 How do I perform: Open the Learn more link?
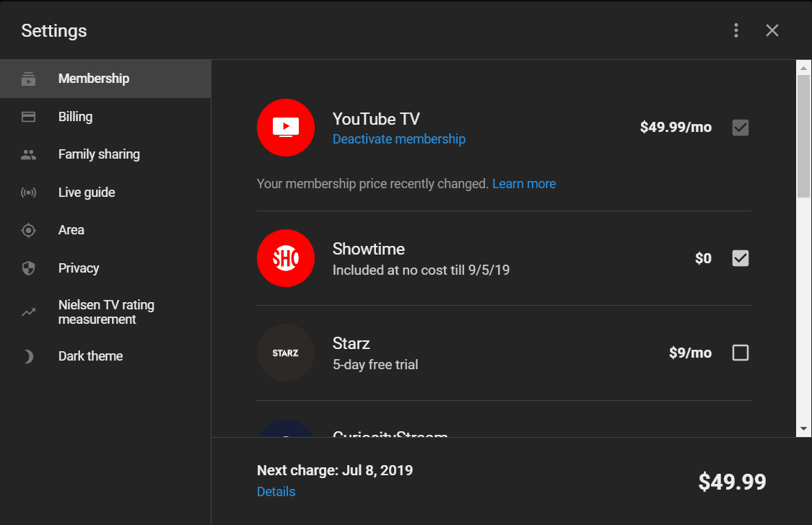(524, 184)
